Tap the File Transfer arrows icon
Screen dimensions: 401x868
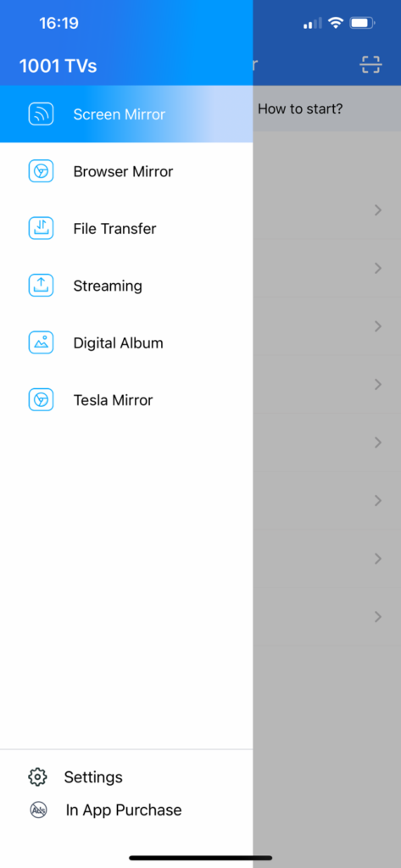(41, 228)
